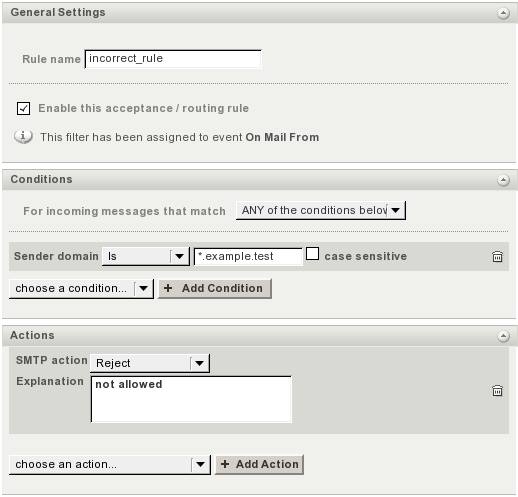Click the Add Condition button

(215, 288)
